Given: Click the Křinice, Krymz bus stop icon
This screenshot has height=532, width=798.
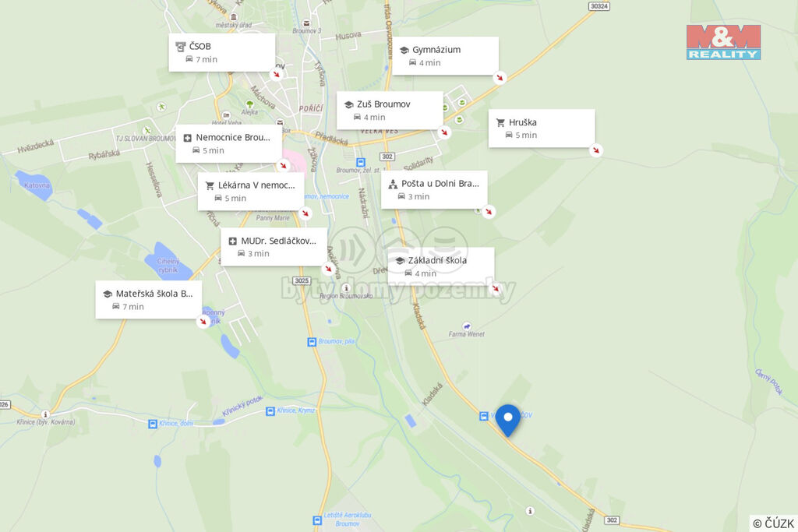Looking at the screenshot, I should [x=270, y=411].
